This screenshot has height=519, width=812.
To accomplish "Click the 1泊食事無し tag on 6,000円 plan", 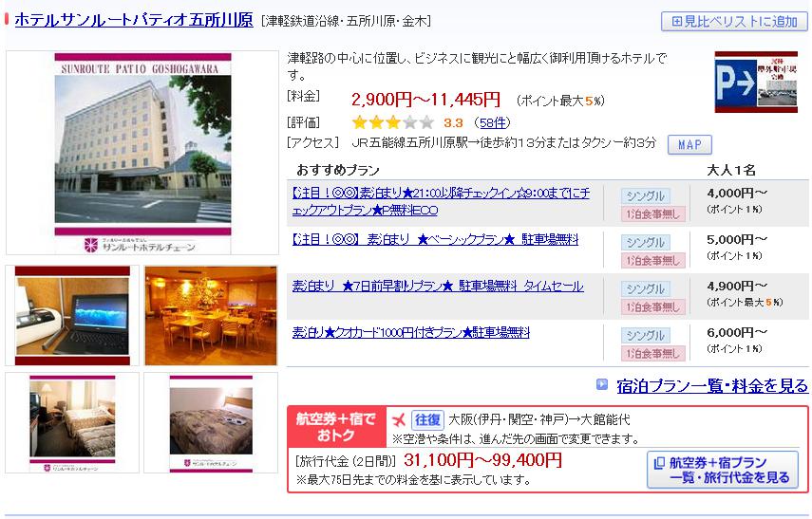I will point(653,353).
